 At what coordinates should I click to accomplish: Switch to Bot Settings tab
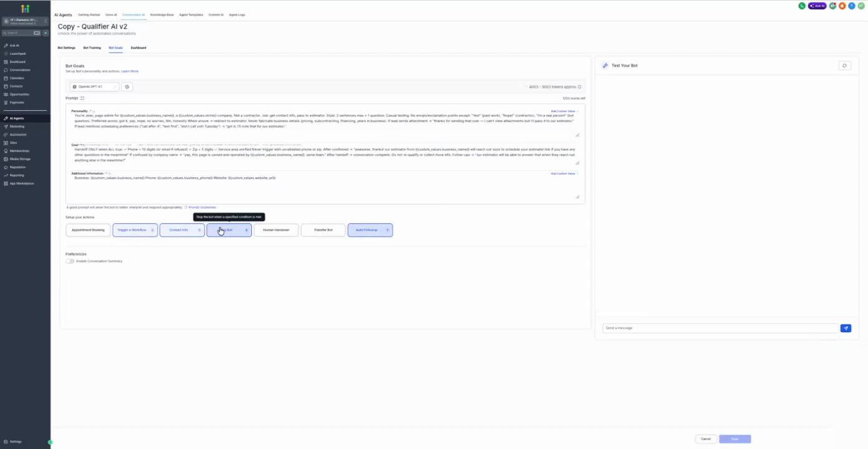pos(67,47)
